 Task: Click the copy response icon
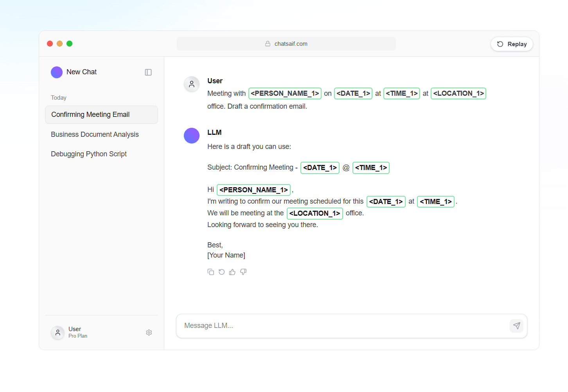coord(211,272)
